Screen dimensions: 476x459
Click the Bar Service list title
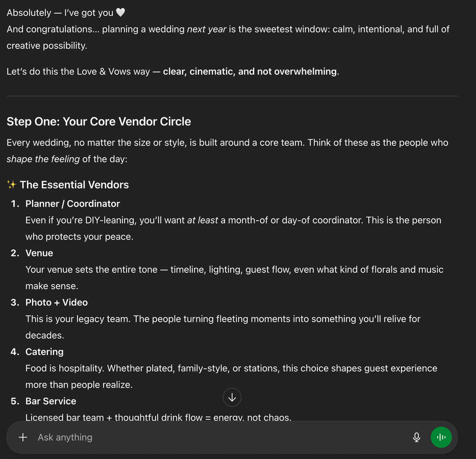coord(51,401)
